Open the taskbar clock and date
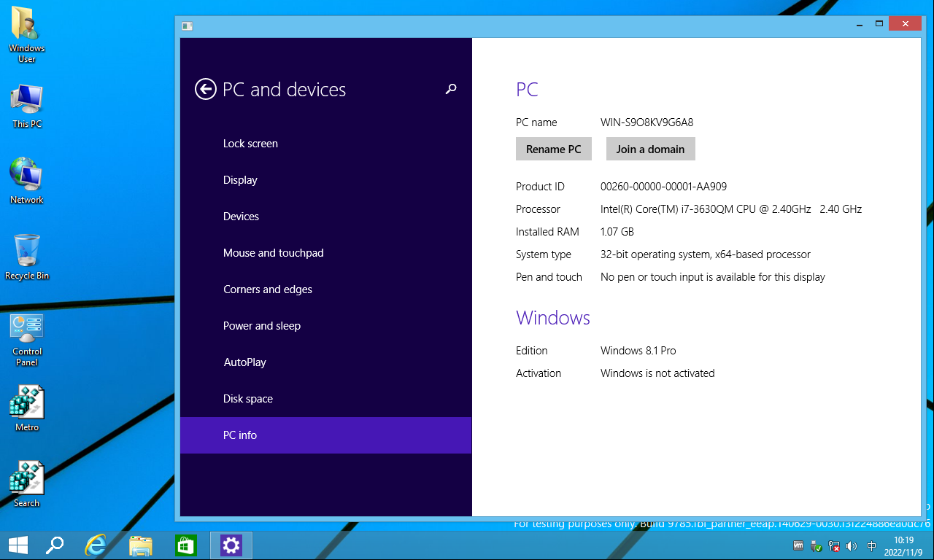This screenshot has height=560, width=934. click(904, 546)
